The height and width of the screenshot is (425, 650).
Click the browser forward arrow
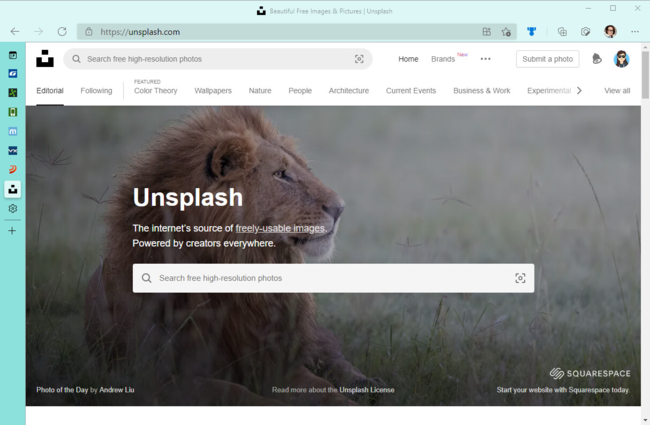click(39, 32)
